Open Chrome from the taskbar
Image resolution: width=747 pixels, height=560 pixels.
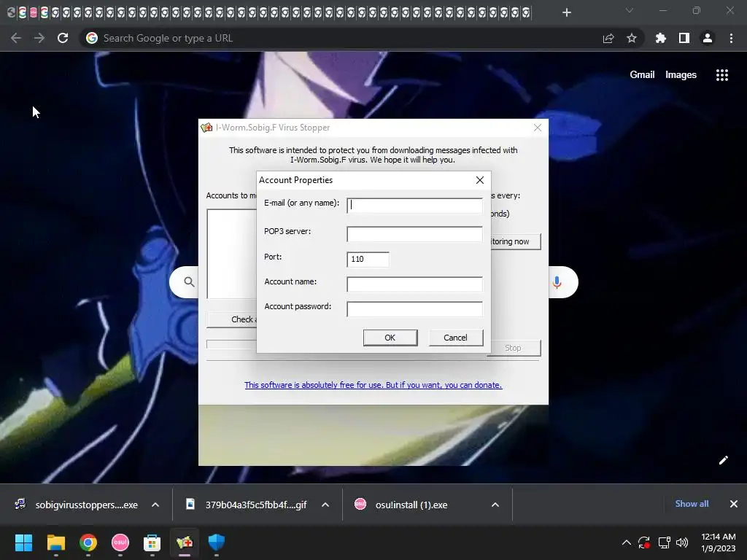click(x=88, y=542)
